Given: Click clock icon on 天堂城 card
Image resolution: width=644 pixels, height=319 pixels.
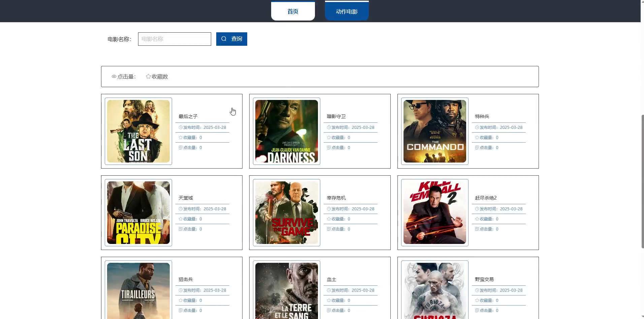Looking at the screenshot, I should (181, 209).
